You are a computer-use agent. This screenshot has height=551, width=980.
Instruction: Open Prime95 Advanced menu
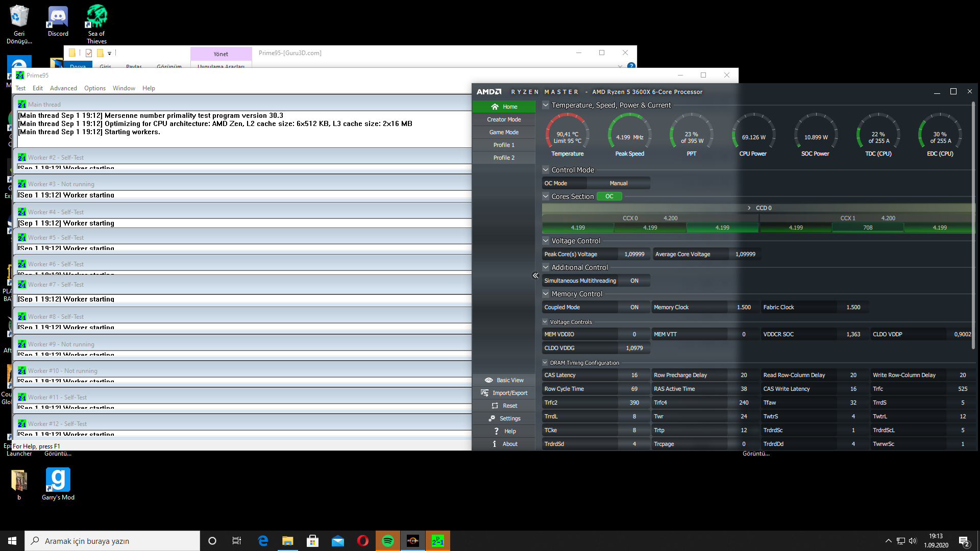(63, 88)
